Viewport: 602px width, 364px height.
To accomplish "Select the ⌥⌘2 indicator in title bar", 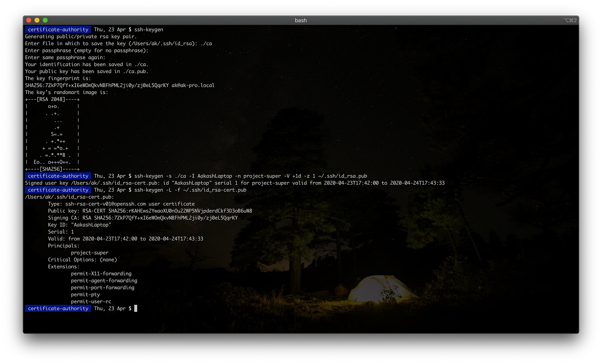I will coord(571,20).
